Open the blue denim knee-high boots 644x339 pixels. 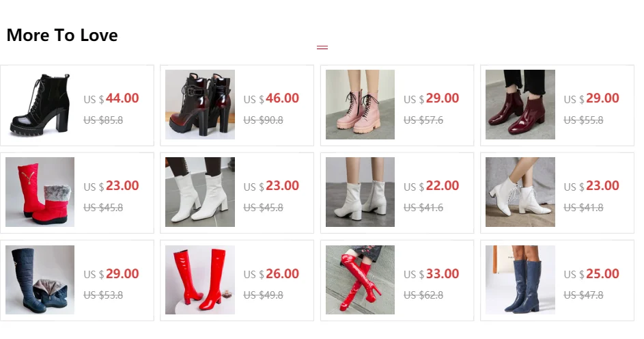click(520, 280)
